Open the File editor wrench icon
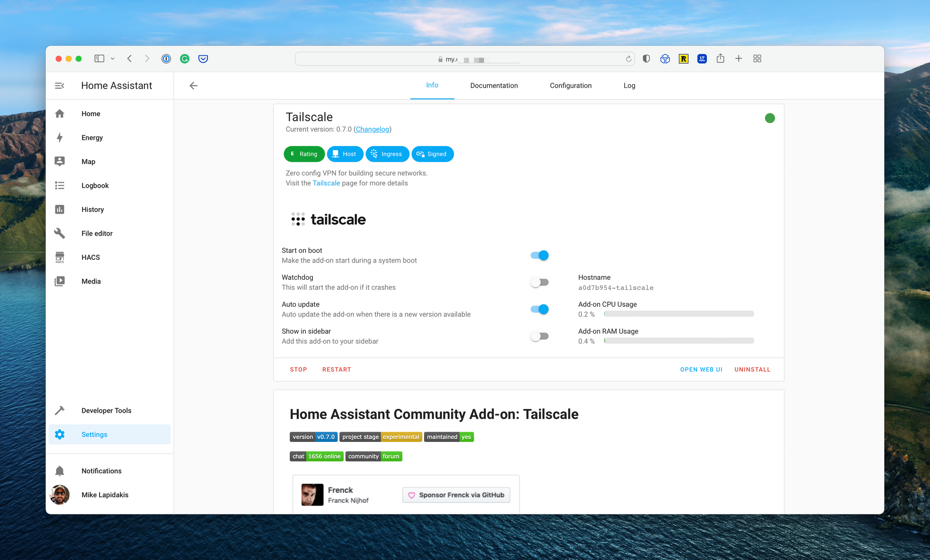 (x=60, y=233)
